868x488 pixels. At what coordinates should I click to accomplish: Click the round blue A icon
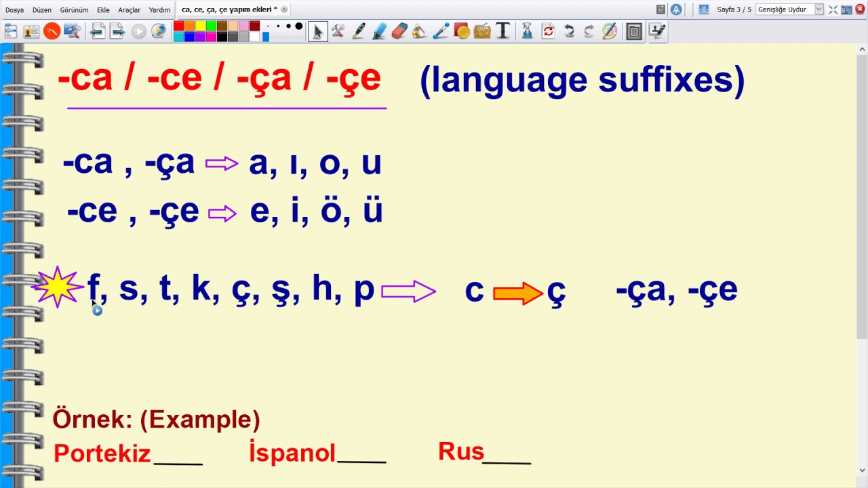click(x=676, y=9)
